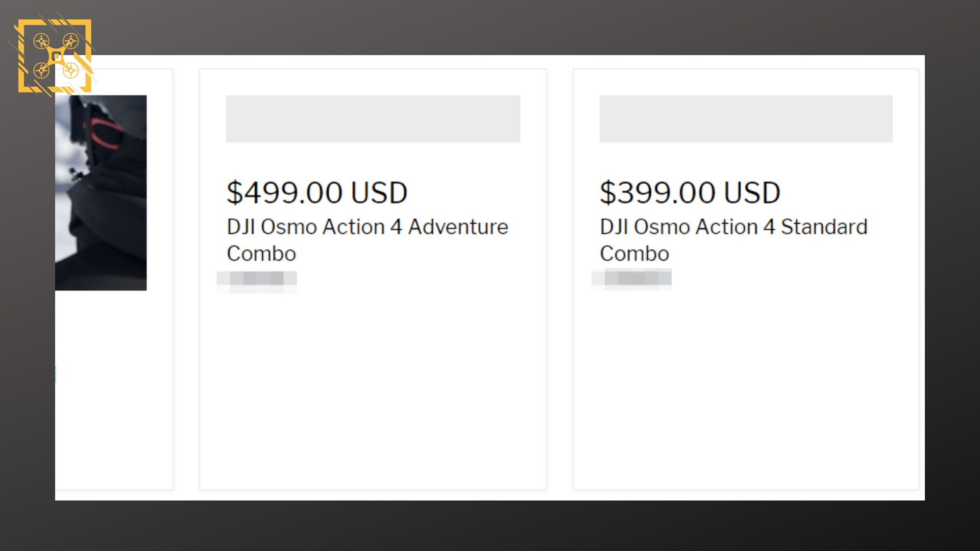Click blank area below the skier photo
The width and height of the screenshot is (980, 551).
112,393
